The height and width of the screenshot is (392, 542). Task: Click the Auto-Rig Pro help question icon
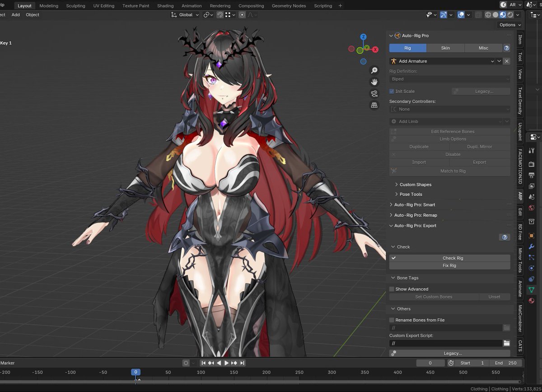tap(507, 48)
